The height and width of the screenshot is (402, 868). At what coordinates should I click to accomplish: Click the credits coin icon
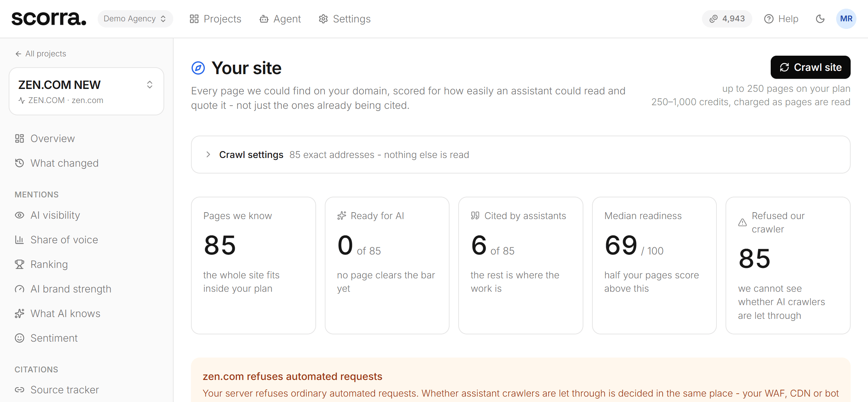714,19
